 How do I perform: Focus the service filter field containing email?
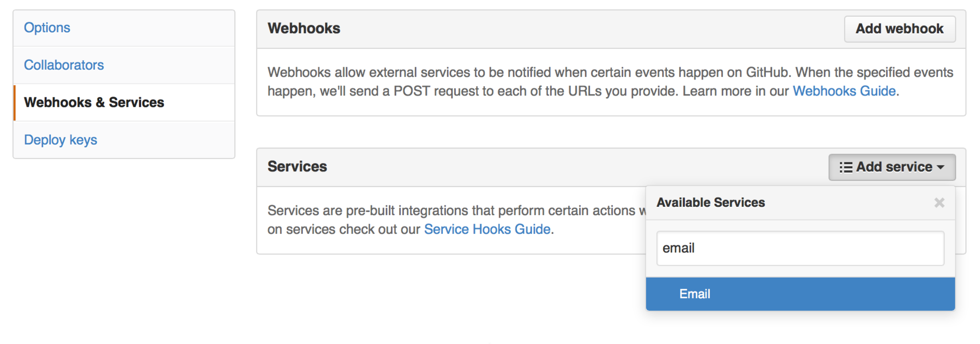click(800, 248)
